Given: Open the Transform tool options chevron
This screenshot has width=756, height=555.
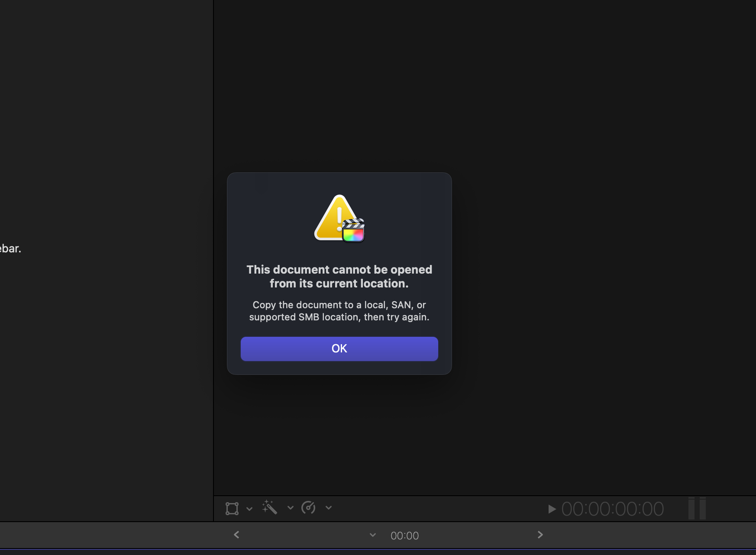Looking at the screenshot, I should 249,509.
